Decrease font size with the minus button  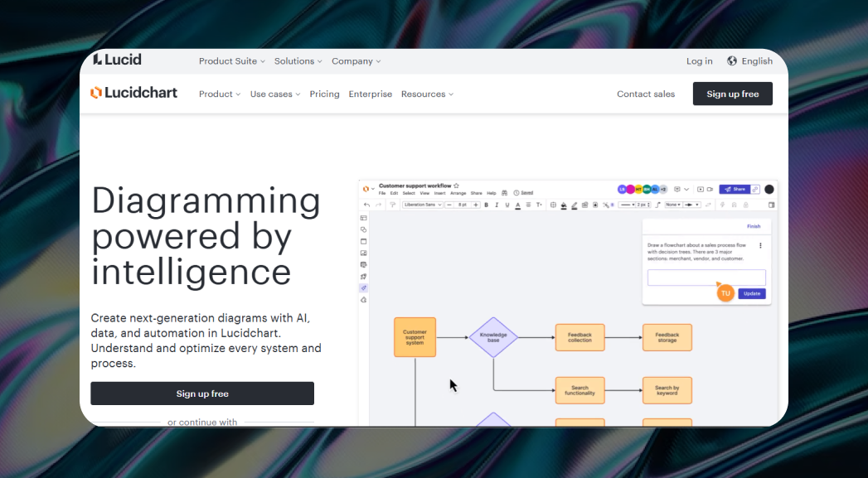point(449,205)
